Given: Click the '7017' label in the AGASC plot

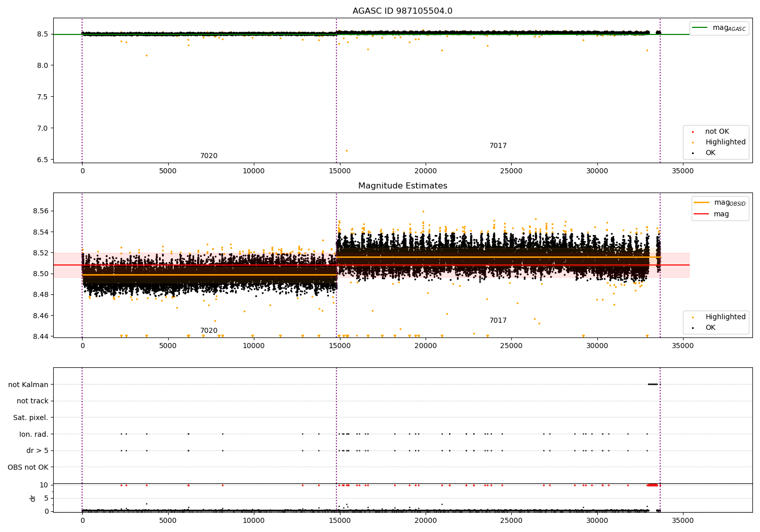Looking at the screenshot, I should pyautogui.click(x=498, y=146).
